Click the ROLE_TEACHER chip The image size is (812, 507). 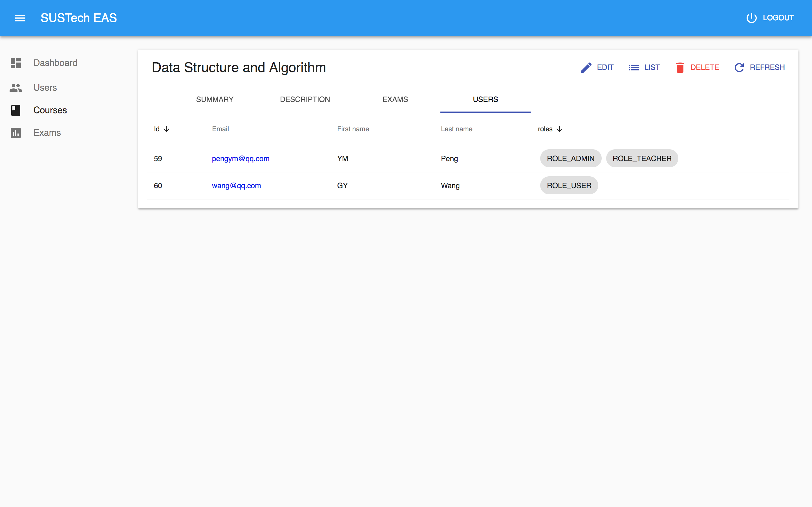(641, 159)
